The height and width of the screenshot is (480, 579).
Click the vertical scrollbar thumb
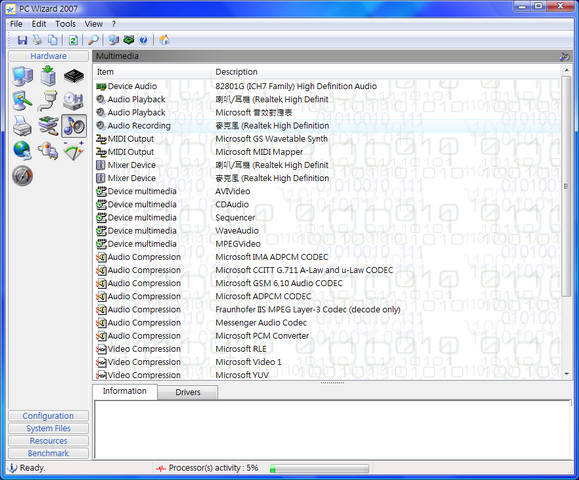[x=566, y=186]
